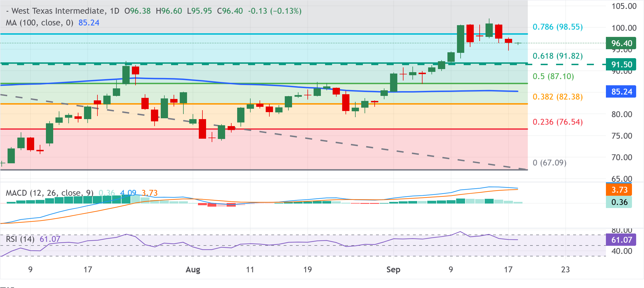Click the RSI value 61.07 in the legend
The image size is (644, 288).
[x=50, y=239]
